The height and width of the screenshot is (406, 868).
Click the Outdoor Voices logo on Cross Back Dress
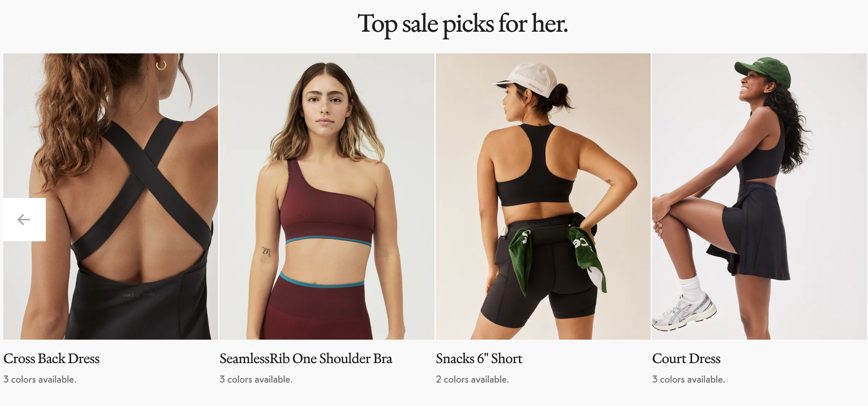tap(139, 295)
